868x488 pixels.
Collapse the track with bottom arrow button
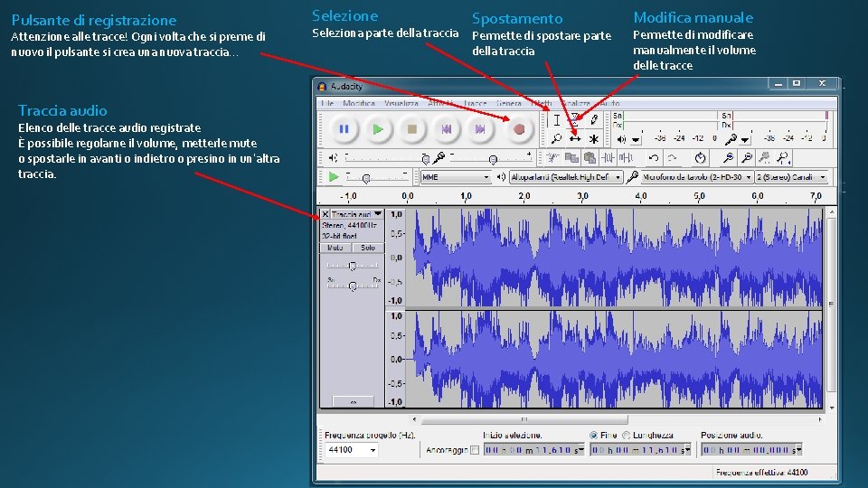click(354, 401)
